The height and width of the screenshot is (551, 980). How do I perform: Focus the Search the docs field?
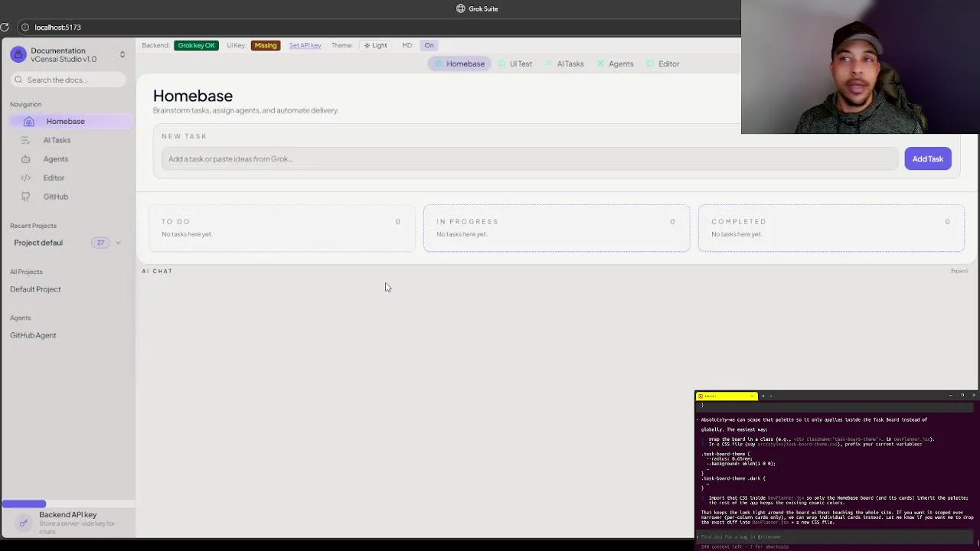click(x=68, y=80)
